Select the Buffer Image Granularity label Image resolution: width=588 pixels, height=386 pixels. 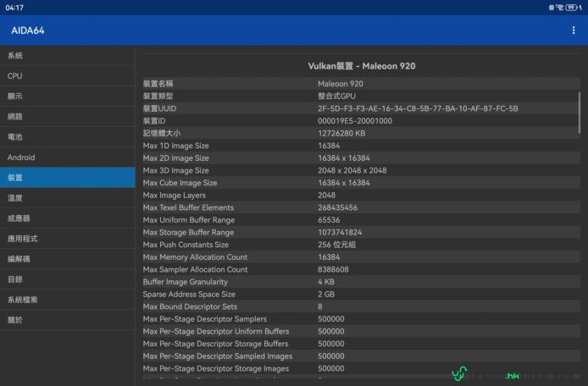(185, 281)
